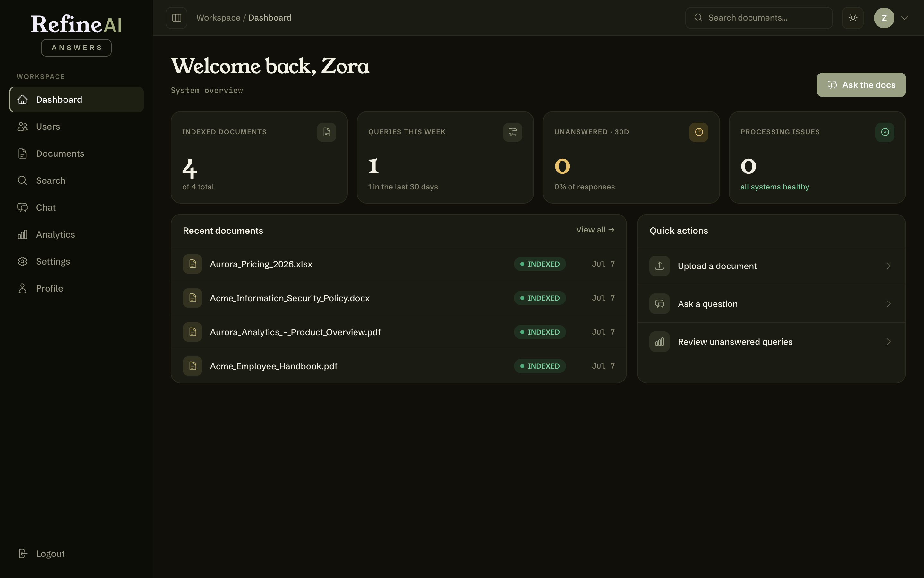This screenshot has width=924, height=578.
Task: Switch theme with the sun icon
Action: pos(852,18)
